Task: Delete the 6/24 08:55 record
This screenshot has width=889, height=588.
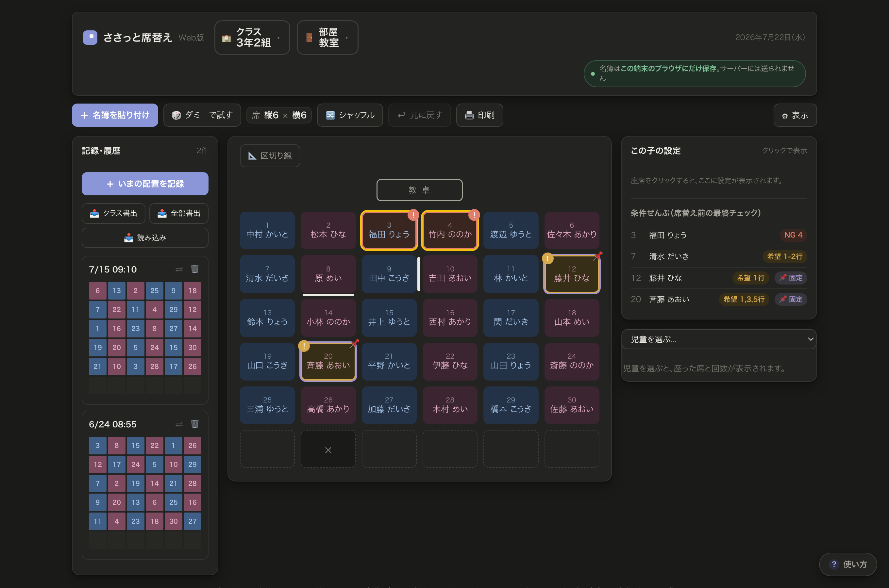Action: (x=195, y=424)
